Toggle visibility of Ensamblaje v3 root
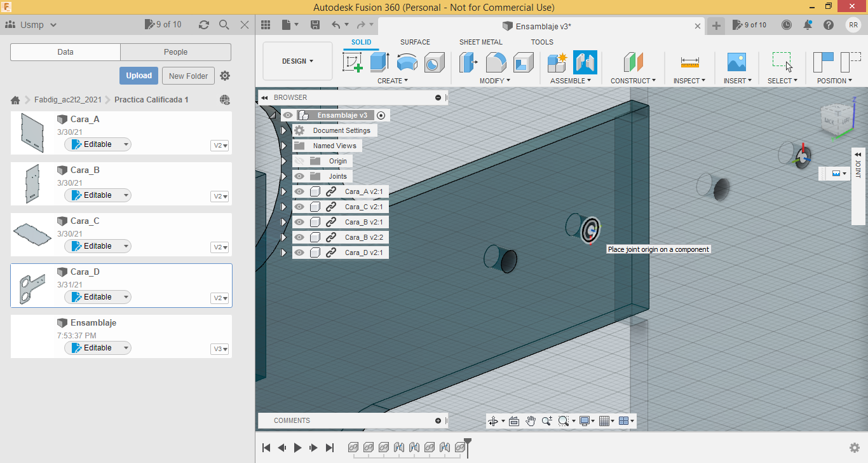The width and height of the screenshot is (868, 463). point(288,115)
